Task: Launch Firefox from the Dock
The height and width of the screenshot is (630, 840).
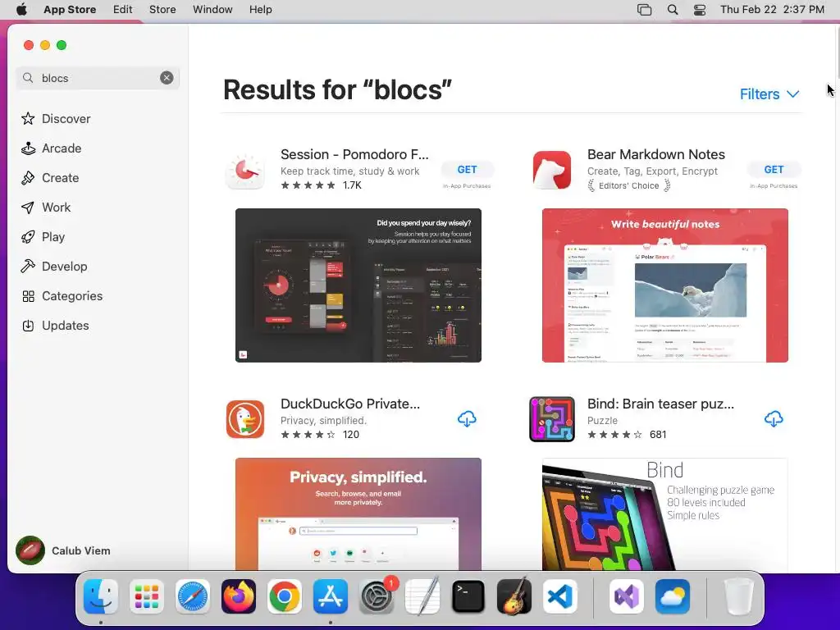Action: (x=239, y=596)
